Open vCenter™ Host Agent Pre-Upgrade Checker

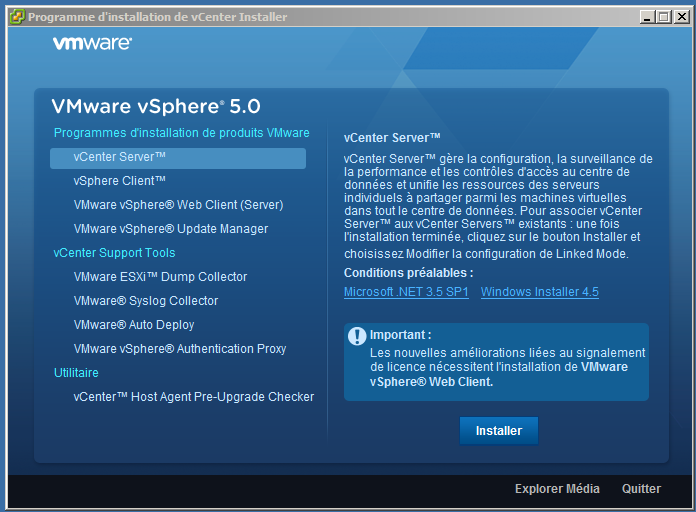pos(194,397)
